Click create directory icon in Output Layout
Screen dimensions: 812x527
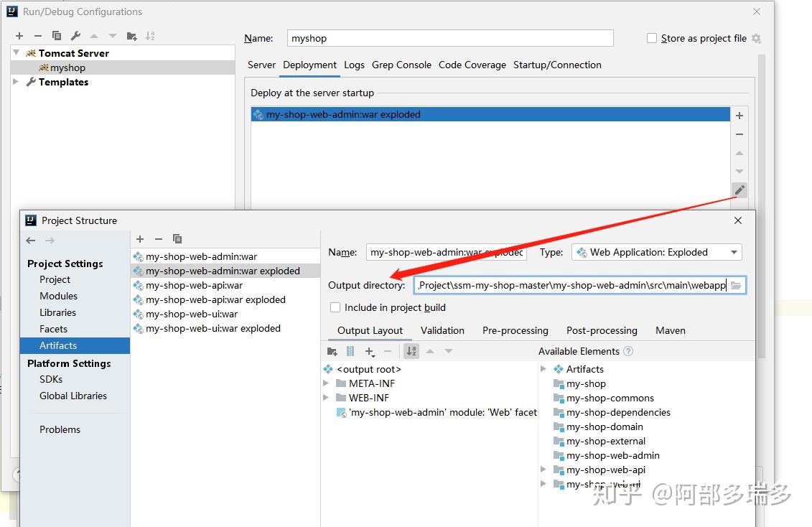(x=332, y=352)
